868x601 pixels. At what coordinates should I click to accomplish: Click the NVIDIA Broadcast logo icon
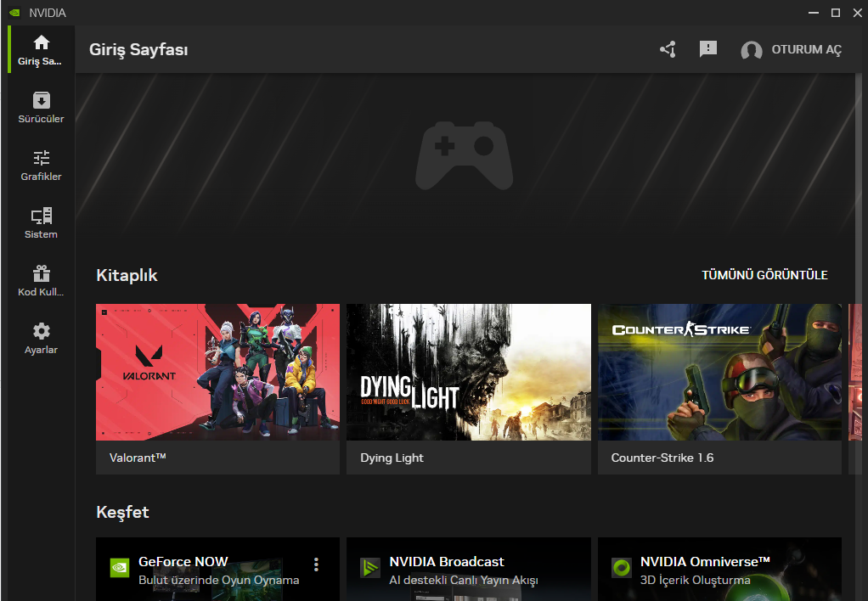(370, 567)
